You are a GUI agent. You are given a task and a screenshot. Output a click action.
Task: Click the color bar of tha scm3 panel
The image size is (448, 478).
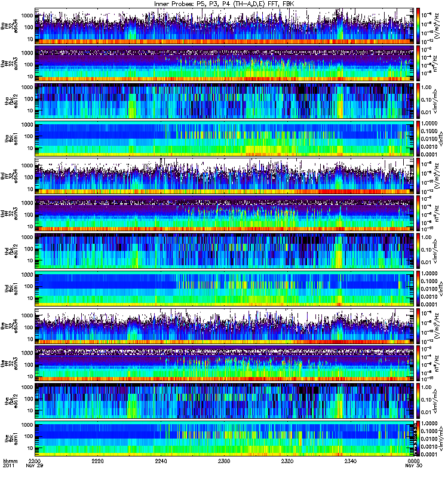(418, 63)
